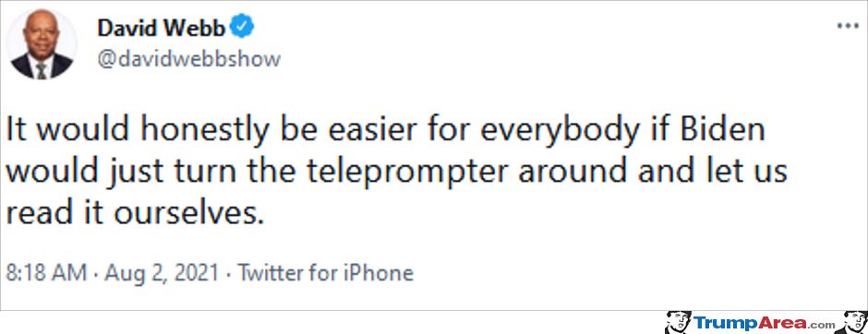Open the Twitter for iPhone source link

325,273
